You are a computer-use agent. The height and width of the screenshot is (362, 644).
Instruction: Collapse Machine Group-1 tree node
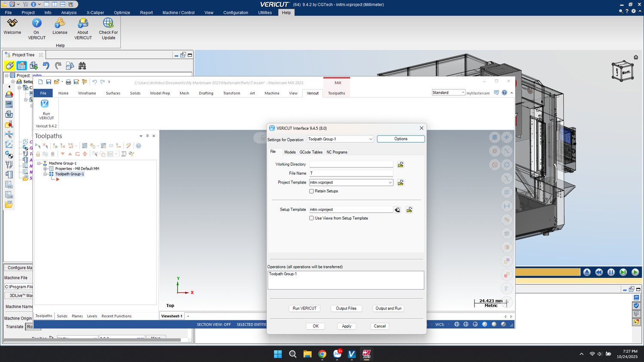(x=39, y=163)
